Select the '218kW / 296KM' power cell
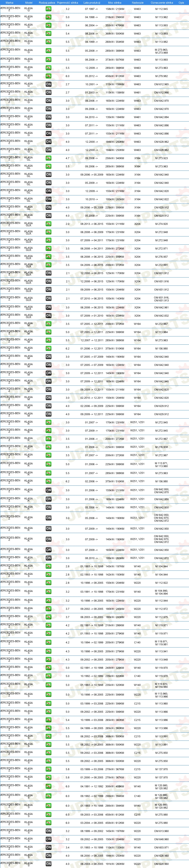The width and height of the screenshot is (189, 868). coord(115,17)
